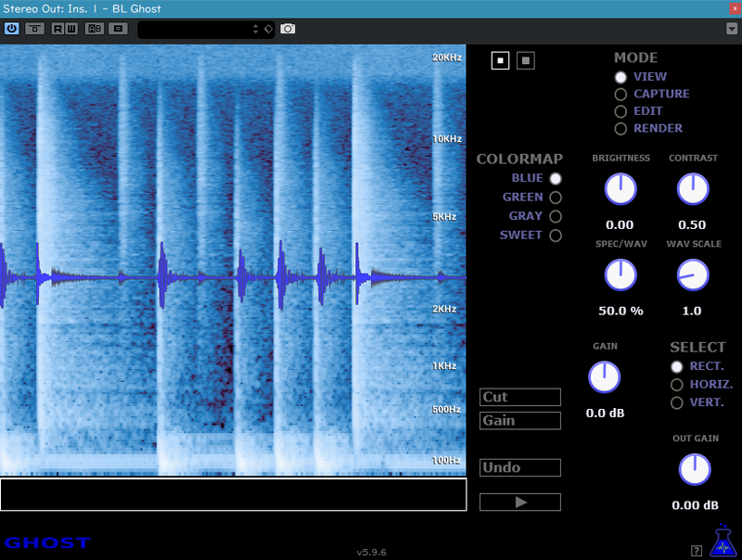Click the black overview bar below spectrogram
This screenshot has width=742, height=560.
point(234,494)
